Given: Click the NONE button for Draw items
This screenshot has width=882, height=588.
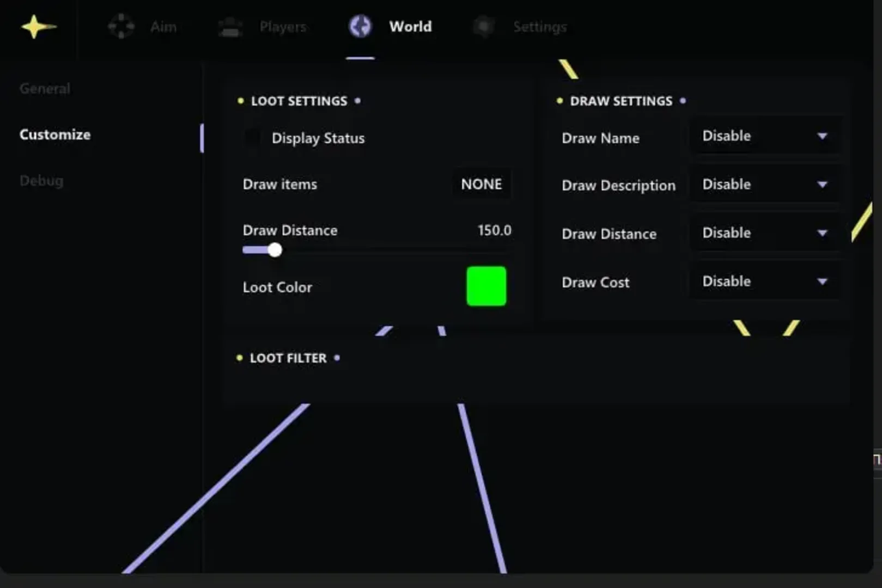Looking at the screenshot, I should point(481,185).
